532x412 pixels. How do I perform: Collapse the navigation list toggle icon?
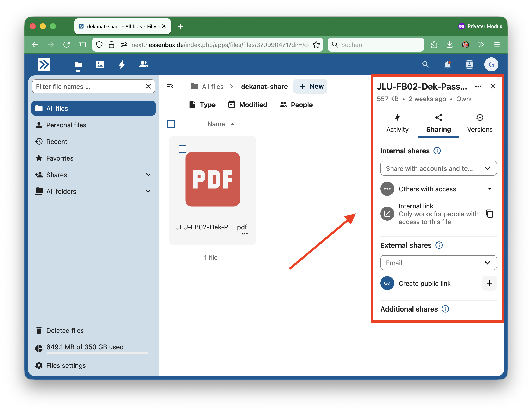[170, 87]
